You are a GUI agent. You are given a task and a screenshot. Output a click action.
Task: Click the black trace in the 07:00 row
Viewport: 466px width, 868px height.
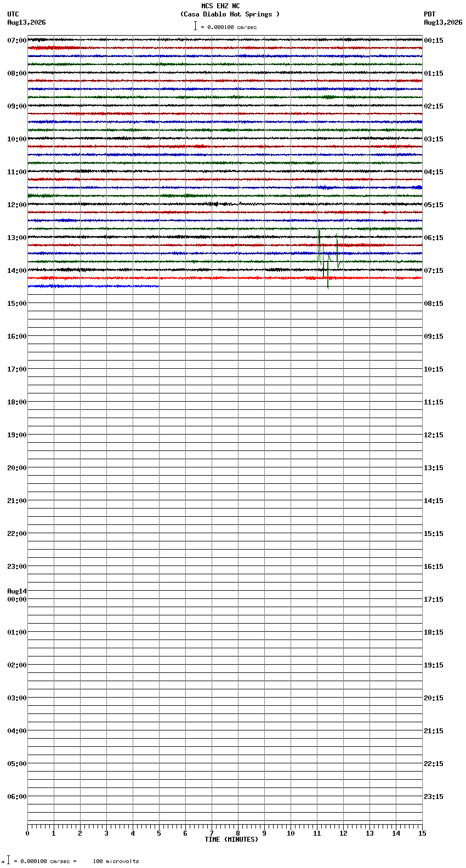[225, 39]
